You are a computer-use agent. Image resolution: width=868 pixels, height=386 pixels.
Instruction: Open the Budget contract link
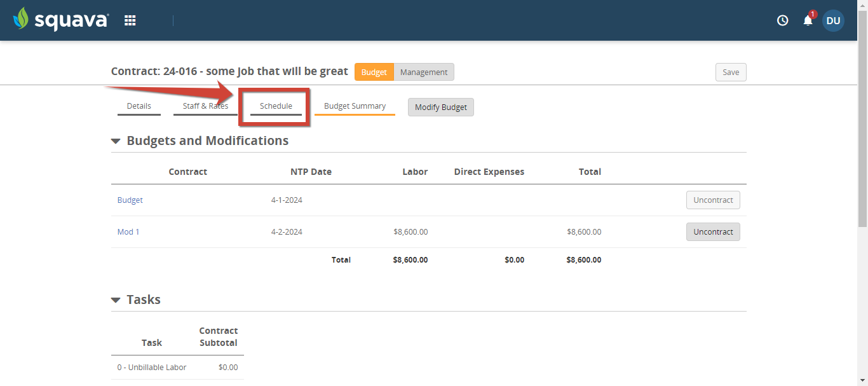[130, 200]
